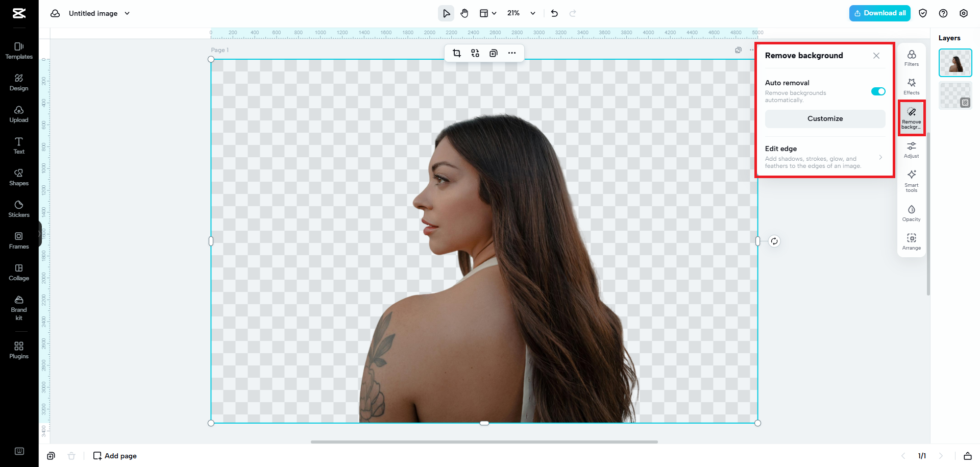
Task: Click the hand pan tool icon
Action: (464, 13)
